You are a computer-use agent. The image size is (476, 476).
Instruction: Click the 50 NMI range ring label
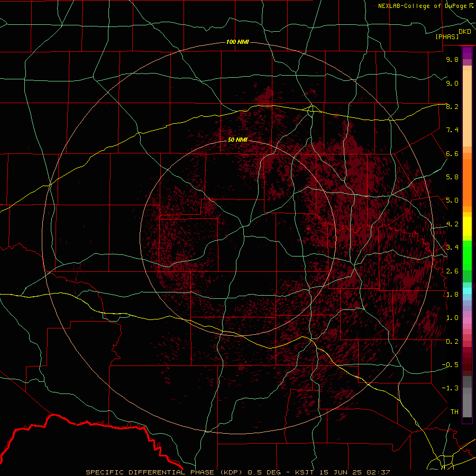[237, 140]
